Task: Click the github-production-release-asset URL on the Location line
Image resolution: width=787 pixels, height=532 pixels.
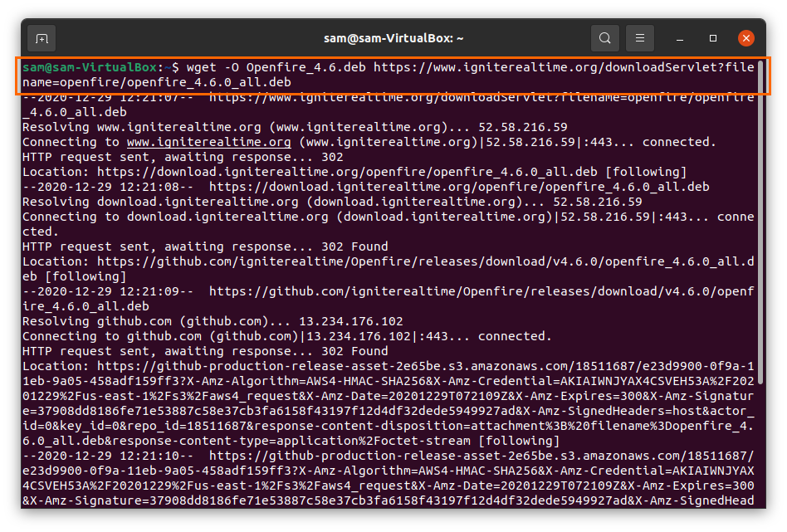Action: (388, 403)
